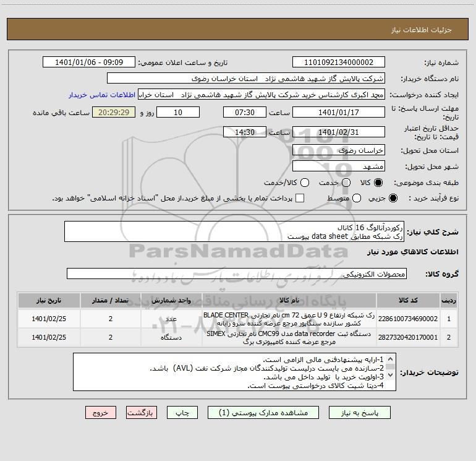Click the SIMEX data recorder item name
The width and height of the screenshot is (476, 461).
pyautogui.click(x=289, y=338)
